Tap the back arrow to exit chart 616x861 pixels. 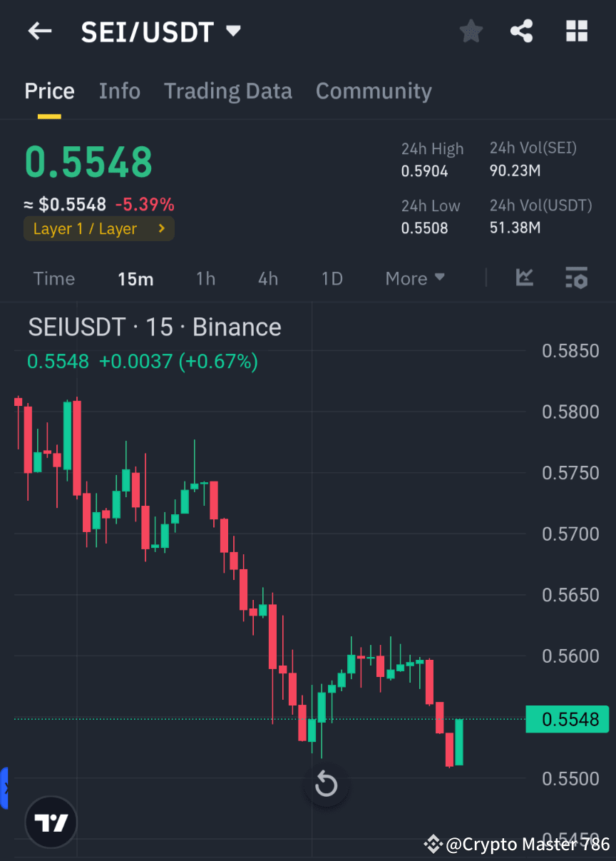[39, 31]
